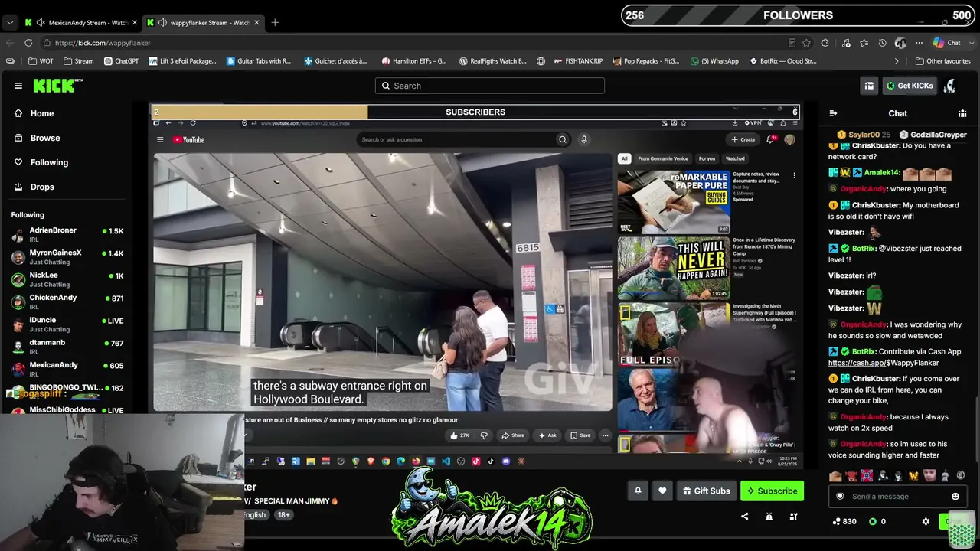Image resolution: width=980 pixels, height=551 pixels.
Task: Open chat settings gear
Action: click(926, 521)
